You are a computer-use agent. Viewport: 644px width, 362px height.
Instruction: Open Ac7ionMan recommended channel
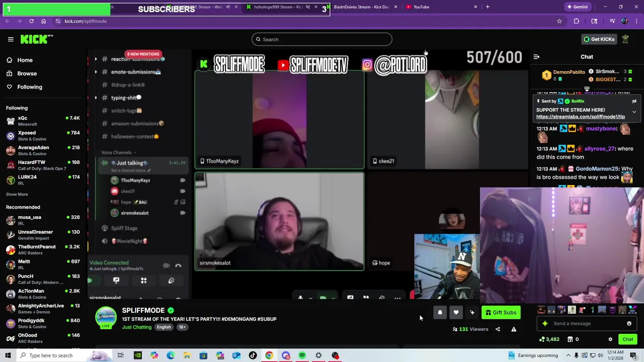click(x=43, y=294)
